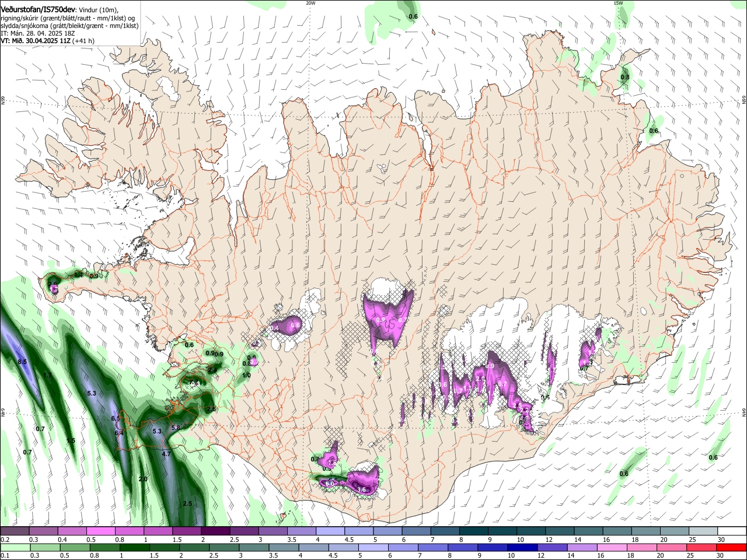This screenshot has width=747, height=560.
Task: Click the forecast offset '(+41 h)'
Action: (x=83, y=41)
